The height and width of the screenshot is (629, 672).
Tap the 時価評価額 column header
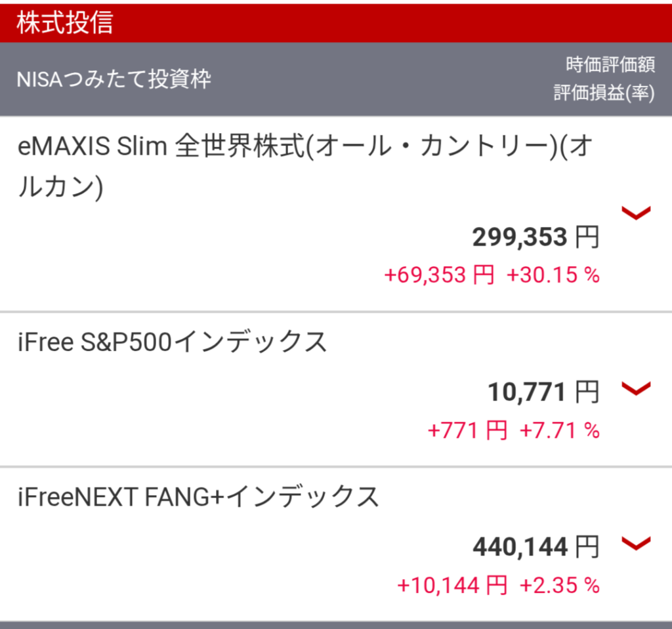(x=610, y=65)
